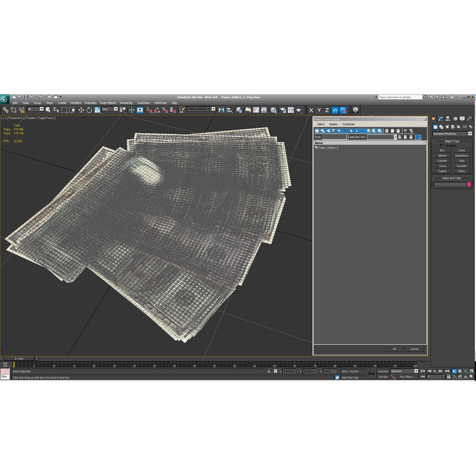Restrict transform to the Y axis
The image size is (476, 476).
[x=319, y=110]
